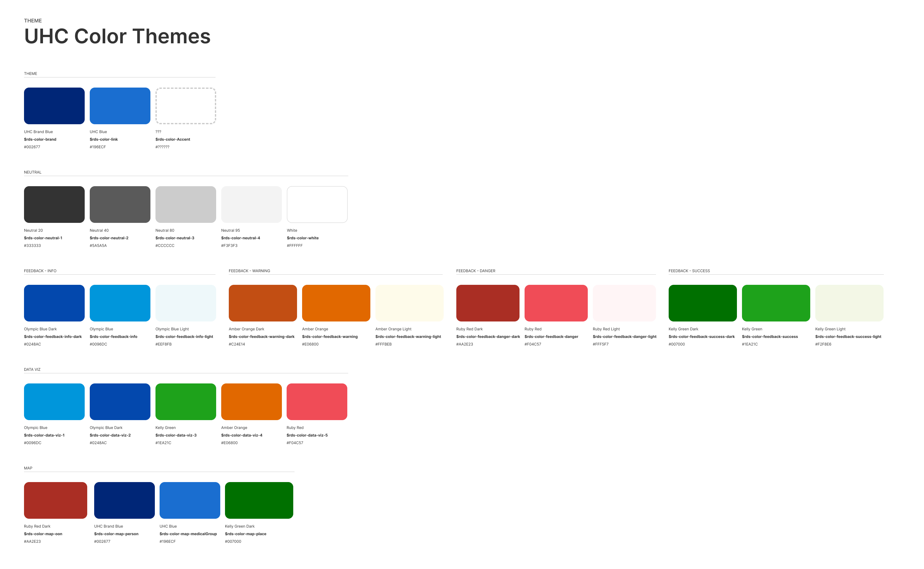The width and height of the screenshot is (924, 569).
Task: Select the Ruby Red Dark danger swatch
Action: coord(488,303)
